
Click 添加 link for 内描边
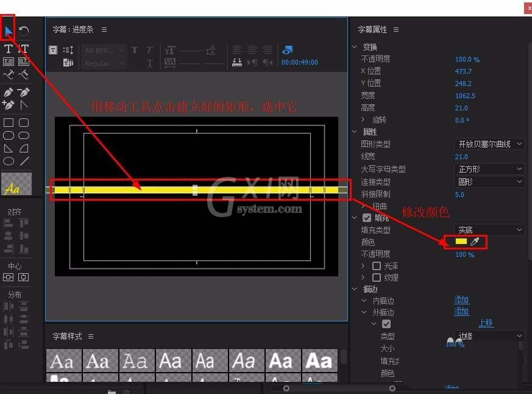coord(461,300)
